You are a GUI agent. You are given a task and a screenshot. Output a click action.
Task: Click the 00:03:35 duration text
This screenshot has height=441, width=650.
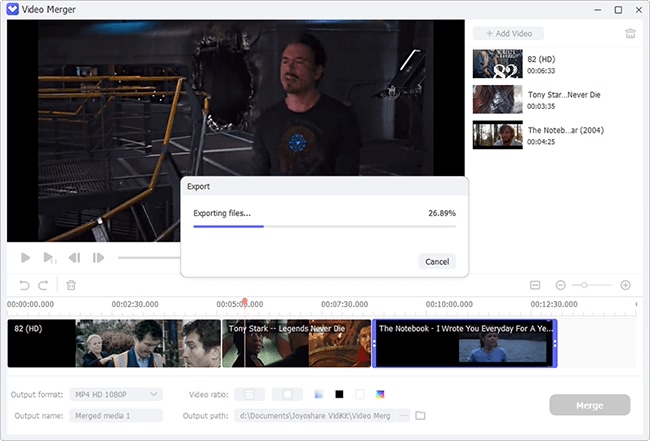[x=541, y=107]
